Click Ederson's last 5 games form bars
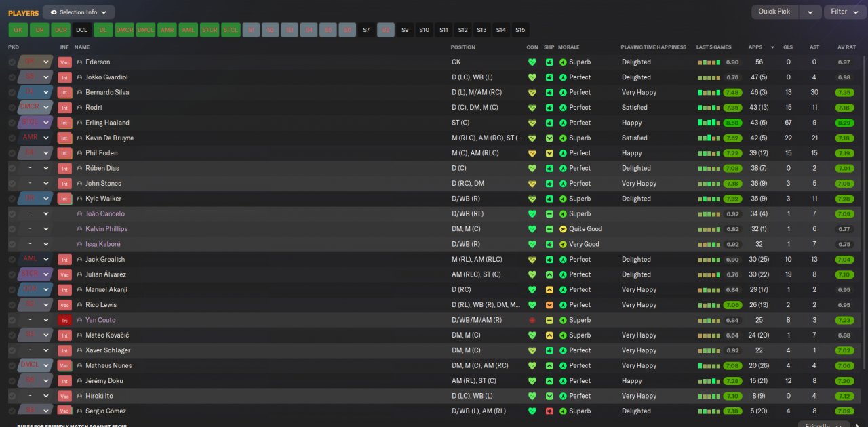The width and height of the screenshot is (868, 427). point(709,62)
